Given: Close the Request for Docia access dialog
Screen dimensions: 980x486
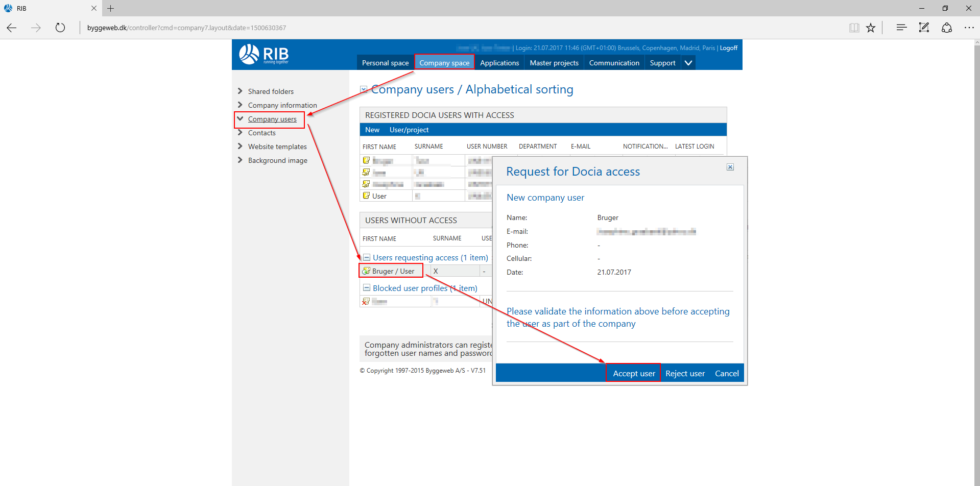Looking at the screenshot, I should pos(730,167).
